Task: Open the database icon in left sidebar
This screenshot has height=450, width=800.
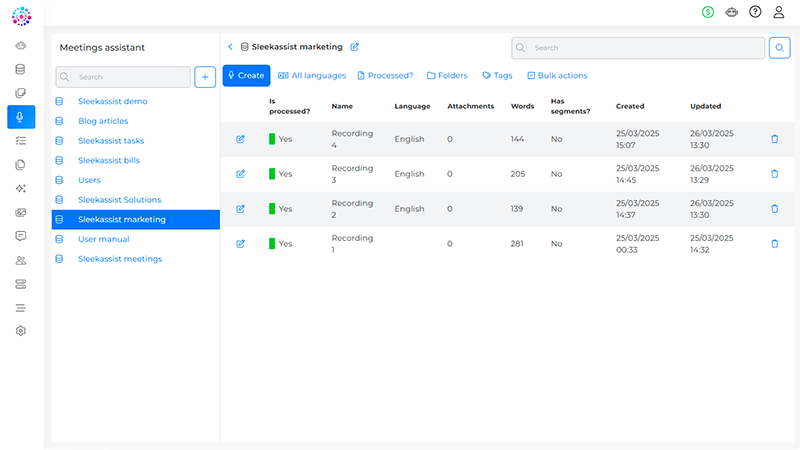Action: point(20,69)
